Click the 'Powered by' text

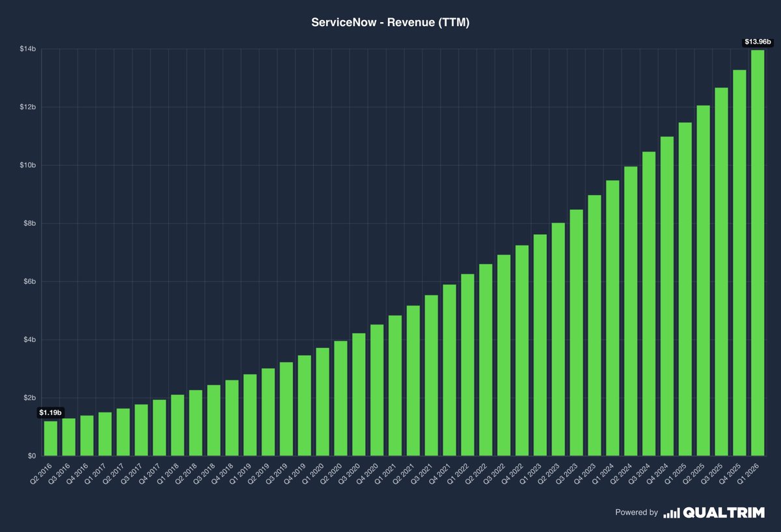pyautogui.click(x=637, y=512)
